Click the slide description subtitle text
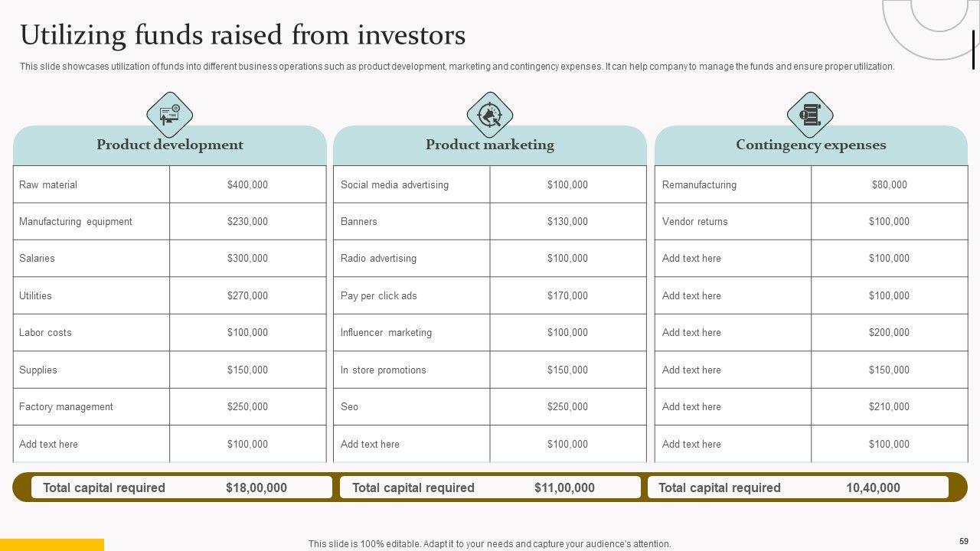Screen dimensions: 980x551 pos(457,67)
